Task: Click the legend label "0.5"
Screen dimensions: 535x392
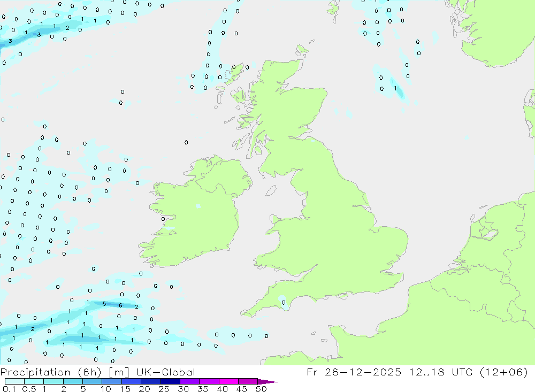Action: tap(29, 389)
